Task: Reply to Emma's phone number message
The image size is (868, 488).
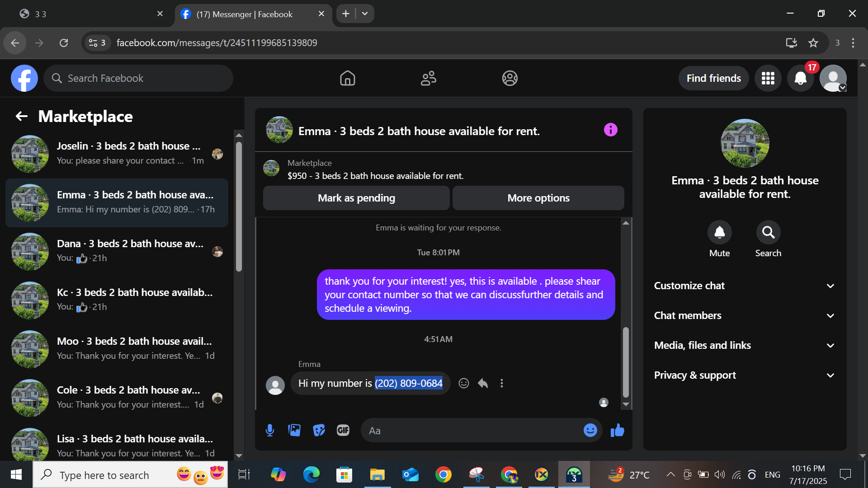Action: tap(483, 383)
